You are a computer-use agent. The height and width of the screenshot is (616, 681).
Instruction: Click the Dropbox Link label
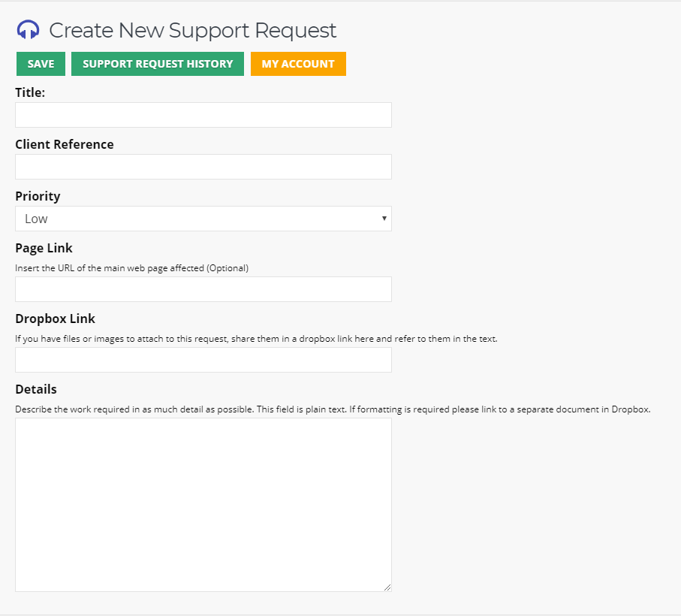pos(55,319)
